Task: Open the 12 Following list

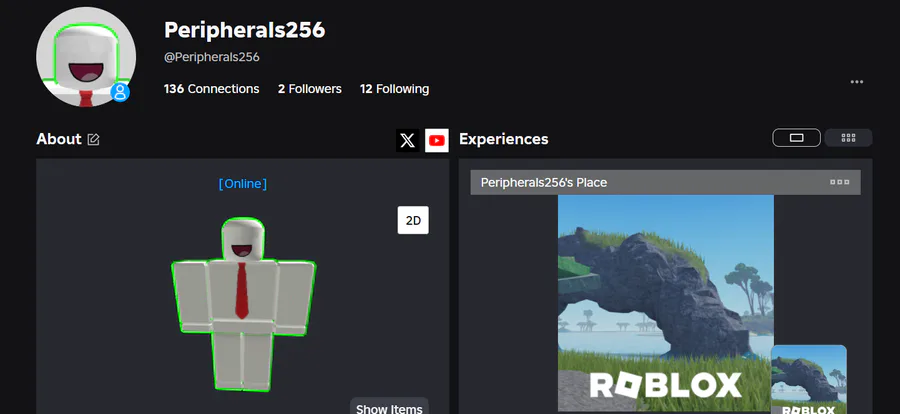Action: click(x=394, y=89)
